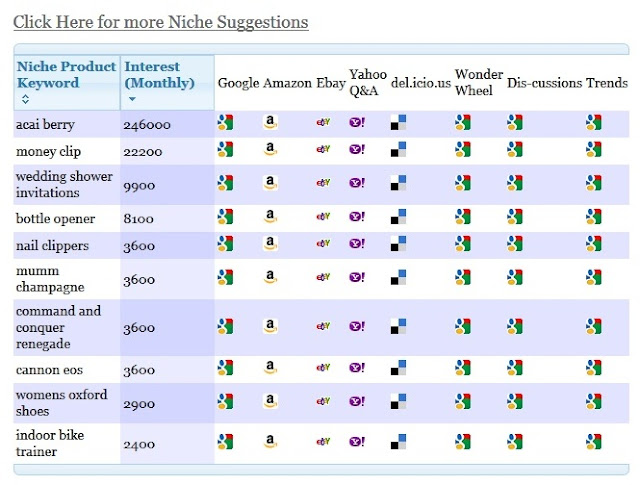Select the 9900 interest value
640x485 pixels.
pos(139,186)
